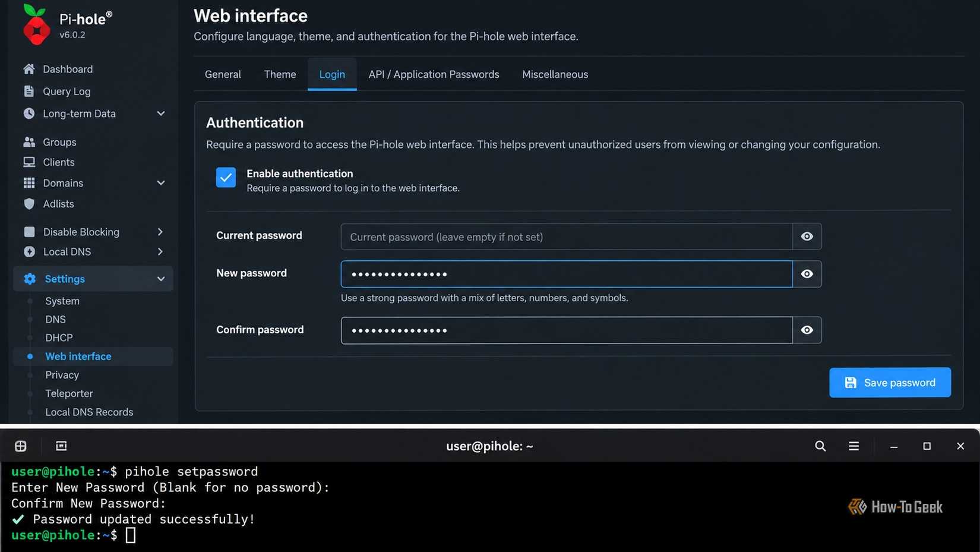Screen dimensions: 980x552
Task: Open the terminal hamburger menu
Action: click(853, 446)
